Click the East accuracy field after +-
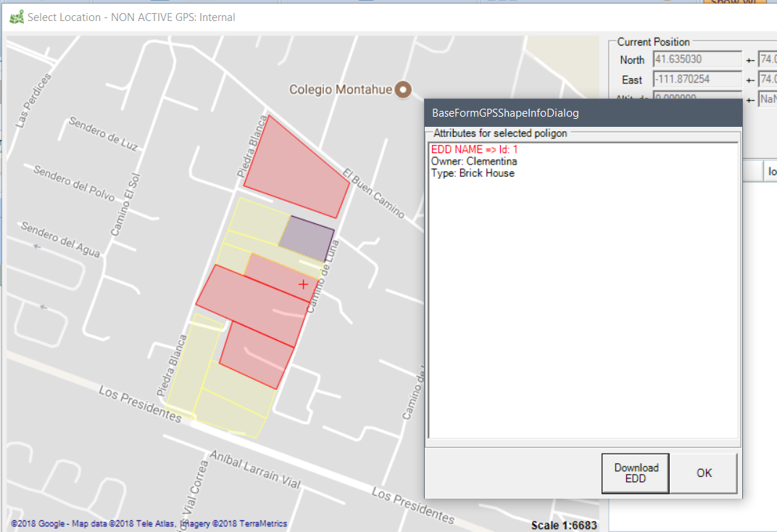Screen dimensions: 777x532 pos(767,80)
